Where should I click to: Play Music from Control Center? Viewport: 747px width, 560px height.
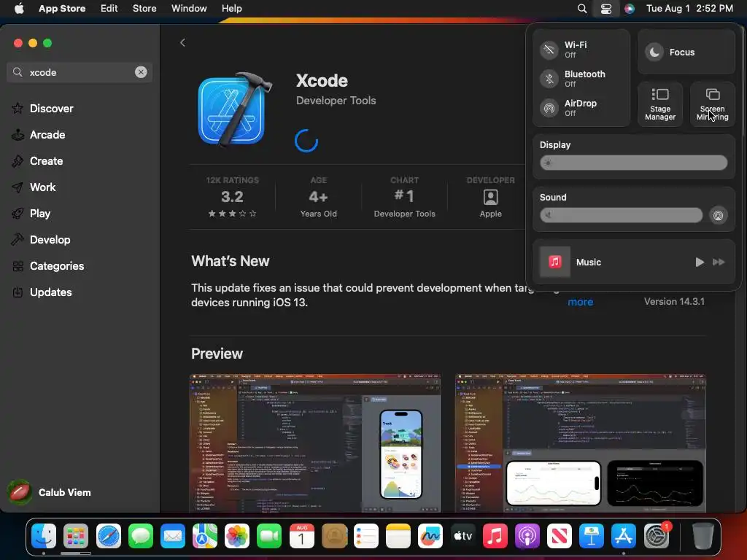point(700,262)
